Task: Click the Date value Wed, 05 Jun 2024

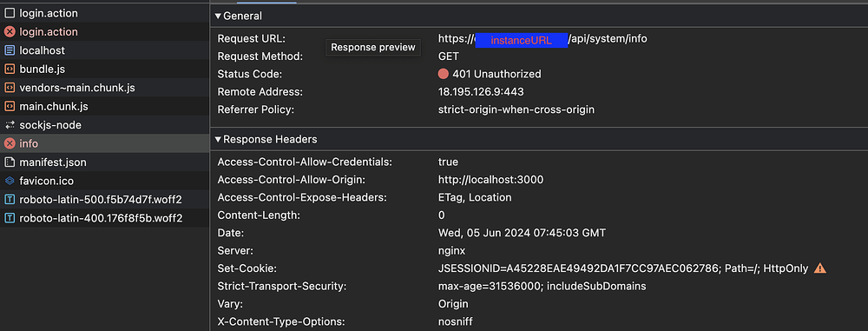Action: pos(522,233)
